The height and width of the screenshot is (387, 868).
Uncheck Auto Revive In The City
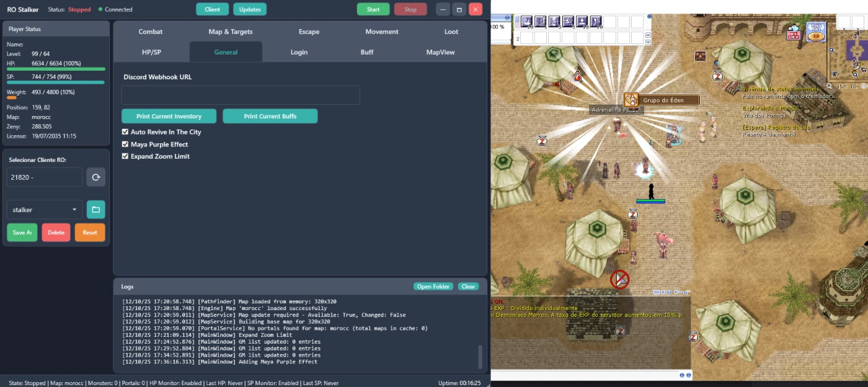[125, 132]
